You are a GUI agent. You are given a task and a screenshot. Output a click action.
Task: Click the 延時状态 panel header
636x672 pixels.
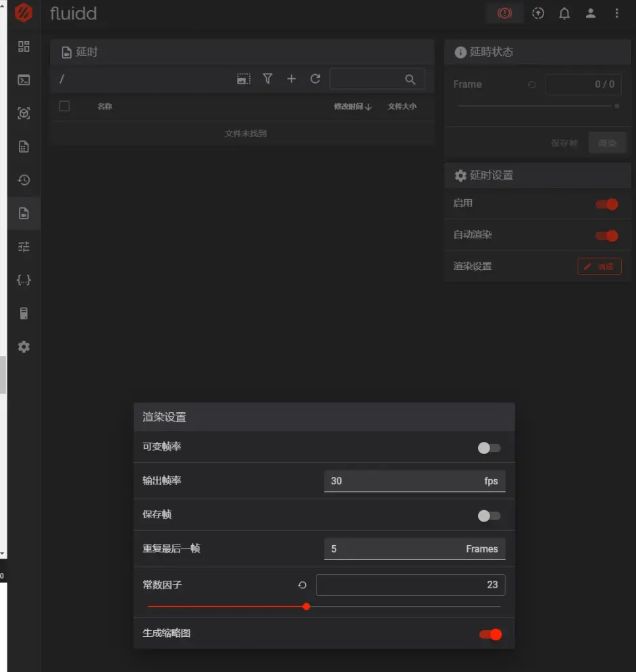(537, 52)
